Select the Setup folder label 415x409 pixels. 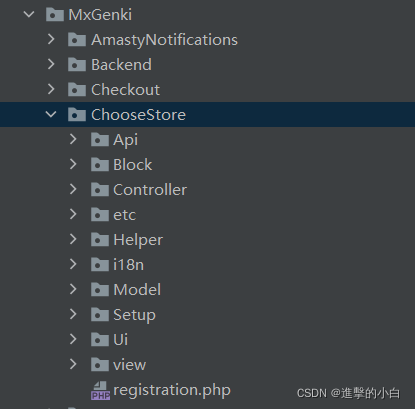(x=134, y=315)
